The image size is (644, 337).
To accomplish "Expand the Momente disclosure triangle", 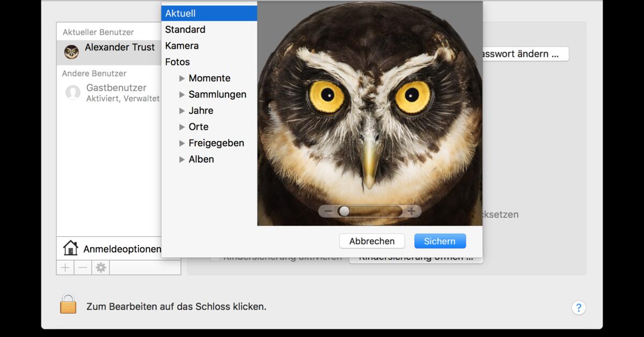I will coord(182,78).
